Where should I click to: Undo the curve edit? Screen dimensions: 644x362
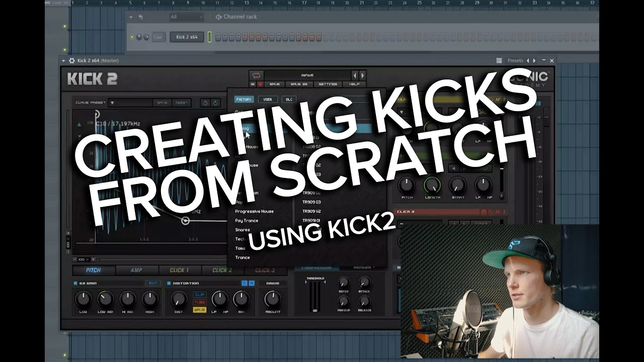tap(205, 103)
